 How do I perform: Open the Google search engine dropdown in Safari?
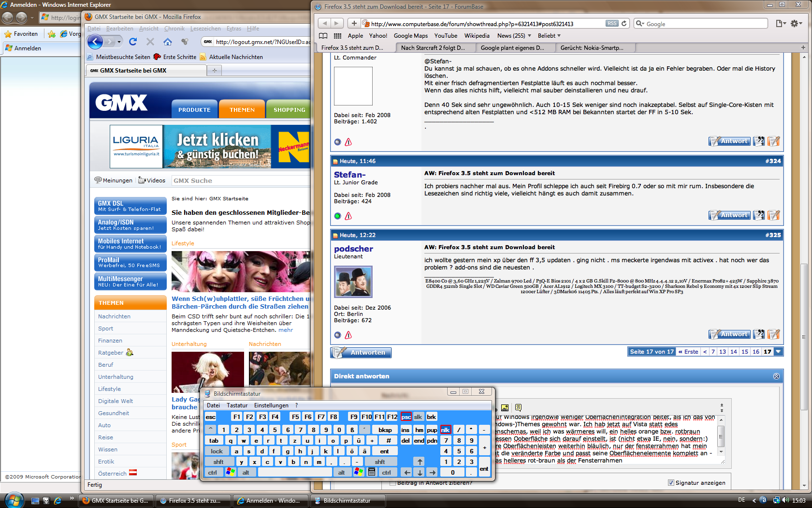(640, 23)
